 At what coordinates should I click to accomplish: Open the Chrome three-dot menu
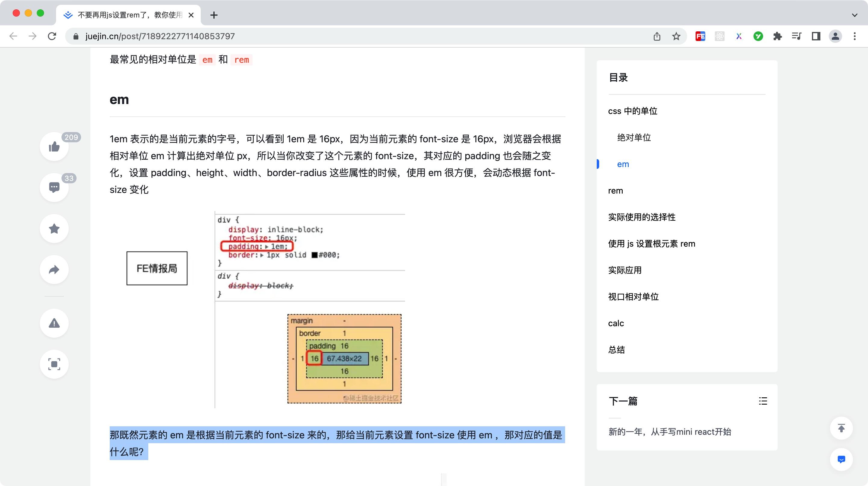[x=854, y=36]
